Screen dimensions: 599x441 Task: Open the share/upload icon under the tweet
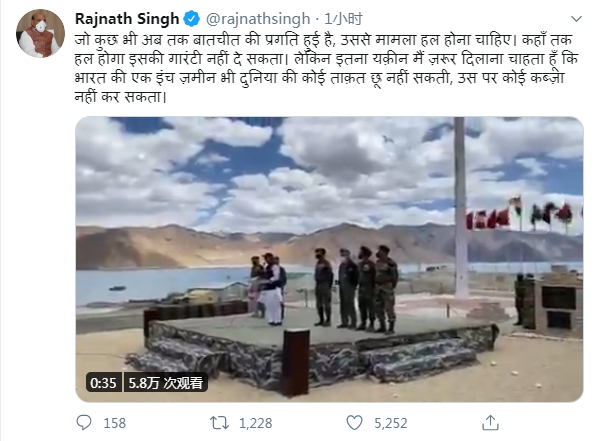[x=491, y=423]
